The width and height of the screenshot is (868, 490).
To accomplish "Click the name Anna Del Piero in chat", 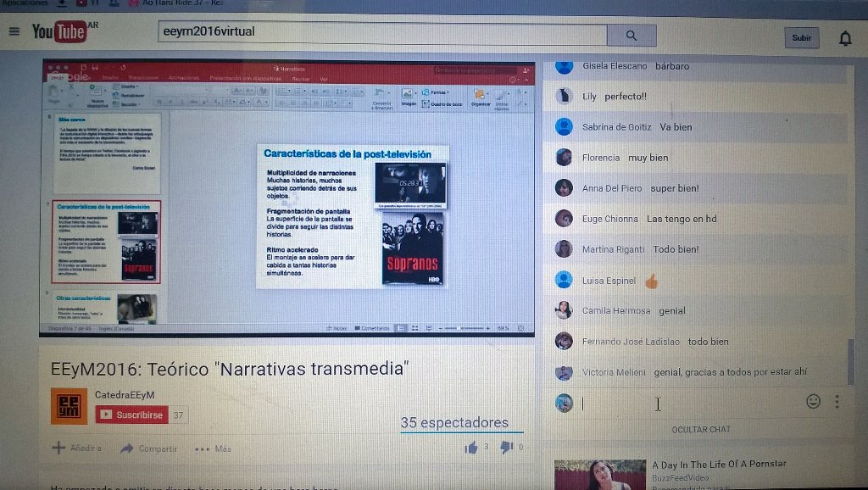I will 612,188.
